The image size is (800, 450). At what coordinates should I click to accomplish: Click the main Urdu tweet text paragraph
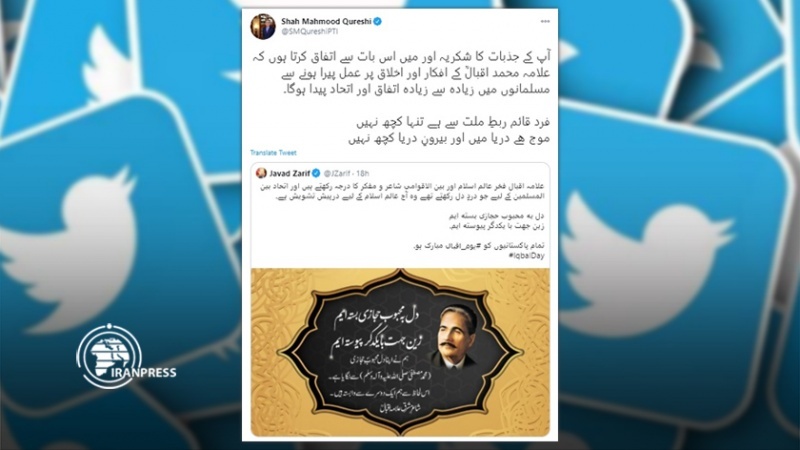(x=402, y=72)
